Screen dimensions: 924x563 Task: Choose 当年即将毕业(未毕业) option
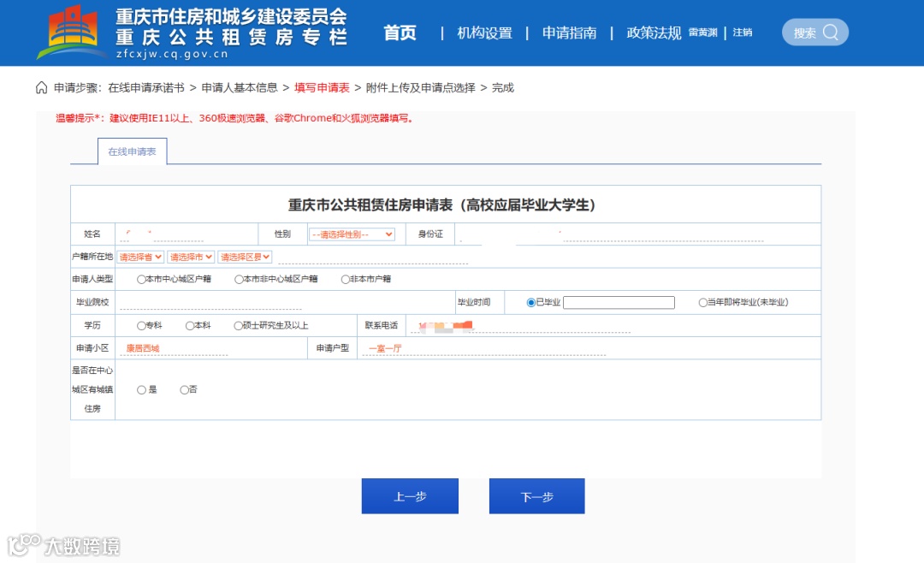[703, 302]
